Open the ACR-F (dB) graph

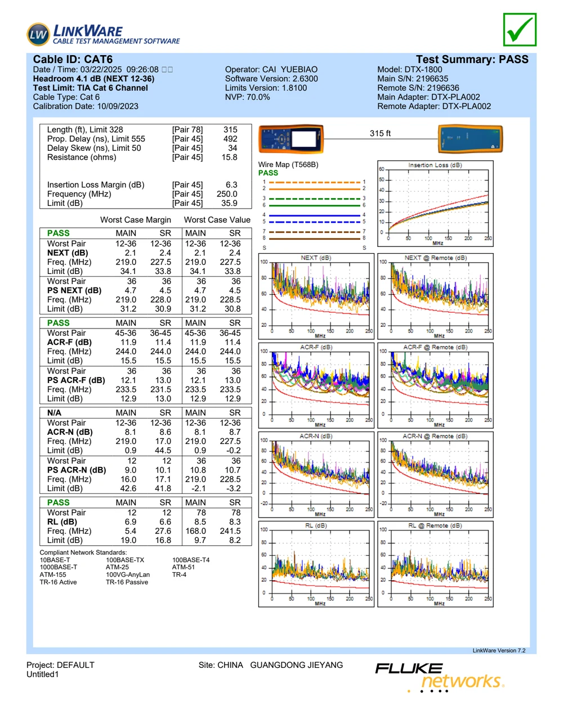coord(316,386)
